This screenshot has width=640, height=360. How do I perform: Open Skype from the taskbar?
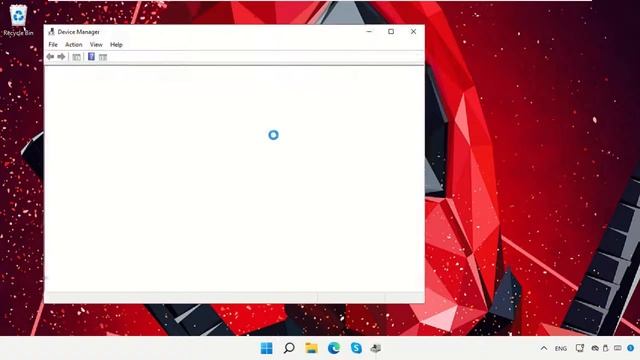coord(356,348)
